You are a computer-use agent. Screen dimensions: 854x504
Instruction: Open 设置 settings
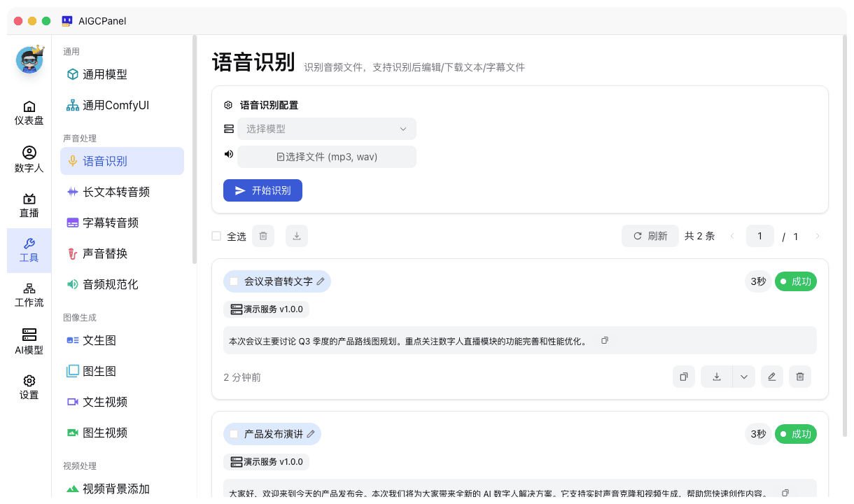tap(29, 387)
